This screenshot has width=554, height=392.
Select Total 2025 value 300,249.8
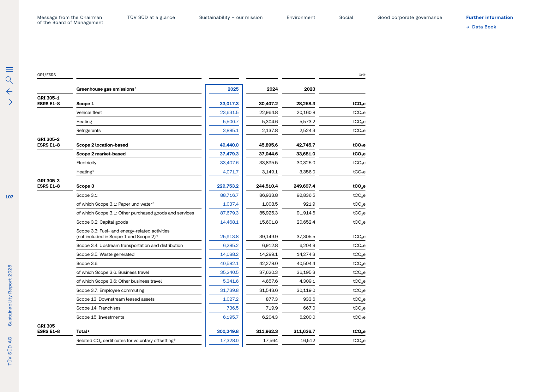pyautogui.click(x=228, y=331)
